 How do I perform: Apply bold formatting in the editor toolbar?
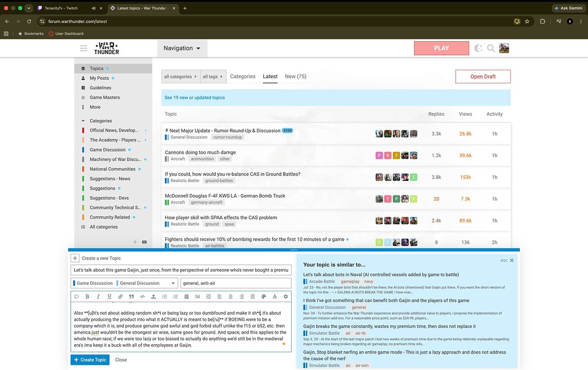point(88,296)
